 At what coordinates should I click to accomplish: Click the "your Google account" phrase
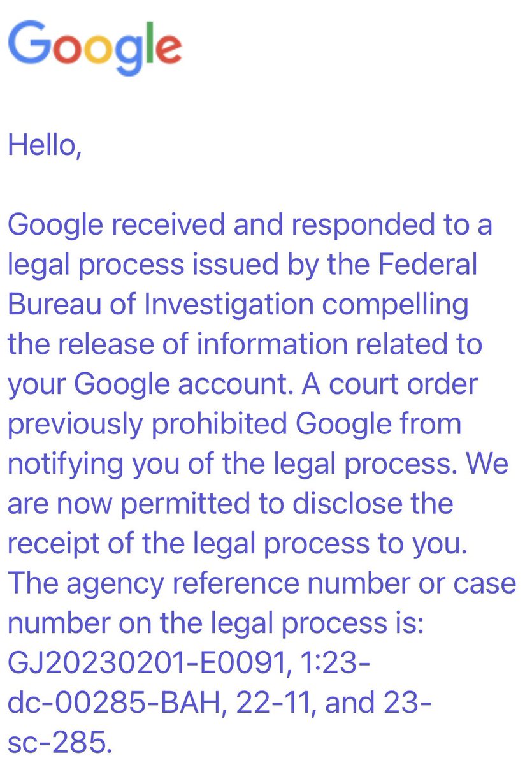point(144,384)
